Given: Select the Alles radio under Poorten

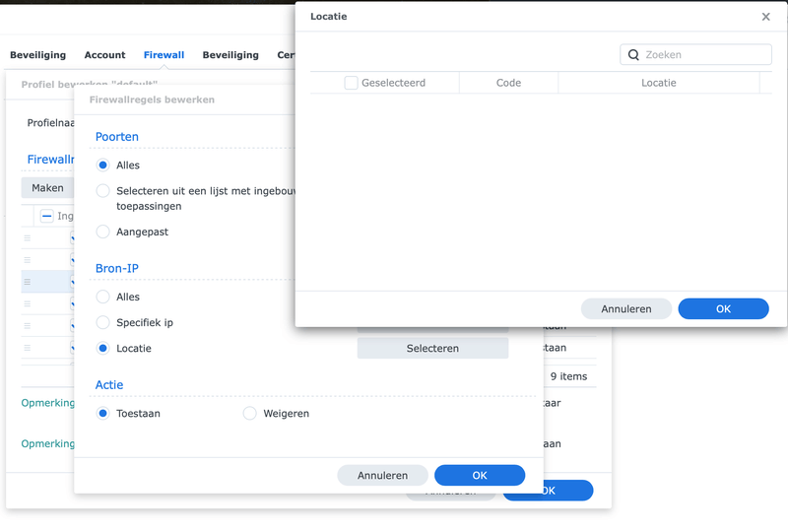Looking at the screenshot, I should pyautogui.click(x=102, y=166).
